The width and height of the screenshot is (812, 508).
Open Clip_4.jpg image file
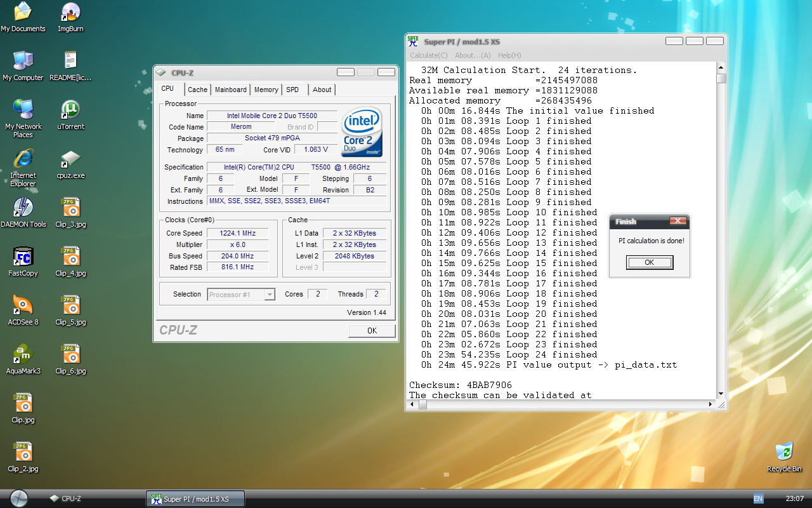(x=70, y=262)
